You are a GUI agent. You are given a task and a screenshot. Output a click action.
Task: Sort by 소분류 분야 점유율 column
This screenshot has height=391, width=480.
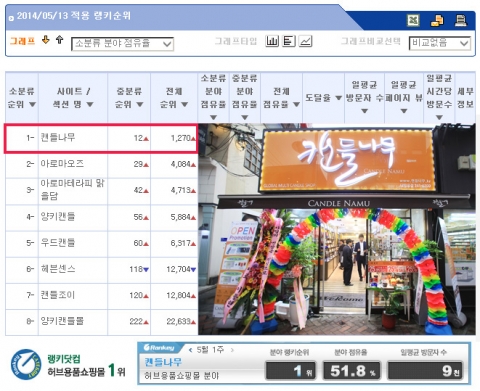pos(213,117)
